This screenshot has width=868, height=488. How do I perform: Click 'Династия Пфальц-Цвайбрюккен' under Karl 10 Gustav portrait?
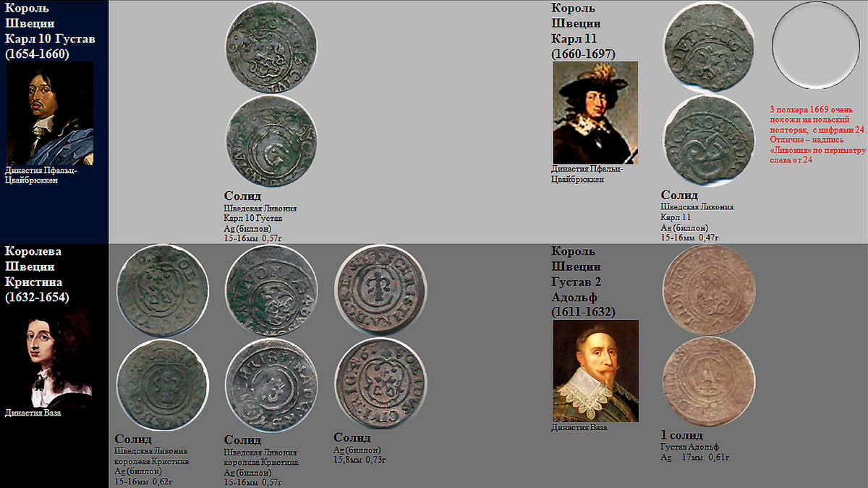[x=40, y=175]
